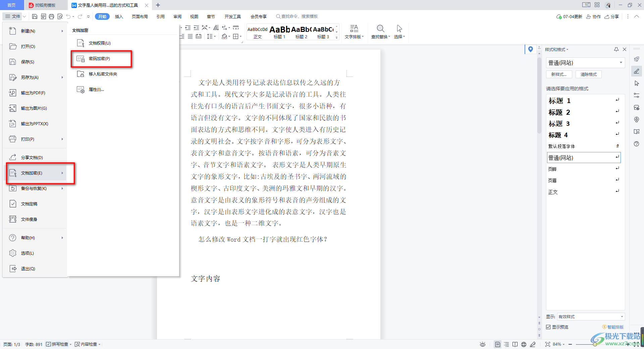Expand Save As (另存为) submenu
This screenshot has width=644, height=349.
tap(62, 77)
